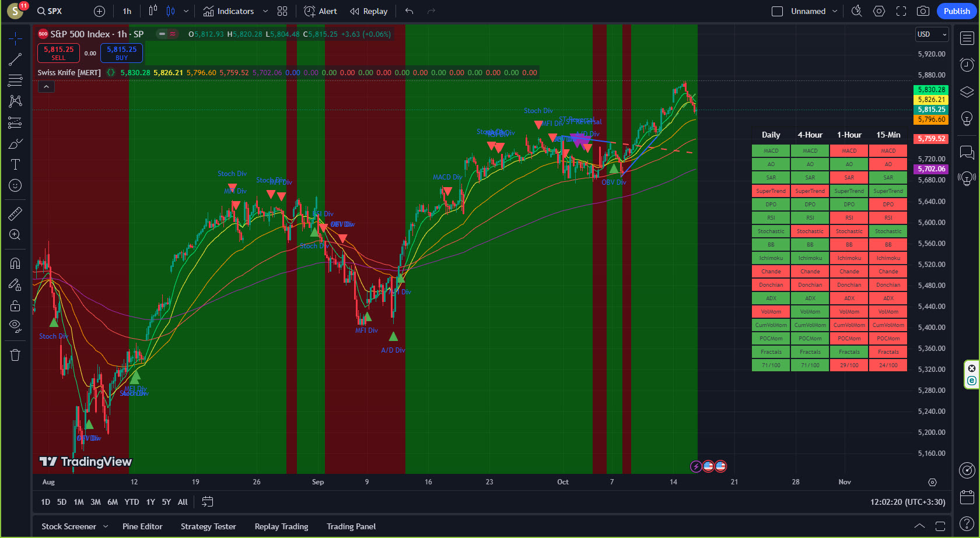Select the crosshair cursor tool

coord(15,39)
